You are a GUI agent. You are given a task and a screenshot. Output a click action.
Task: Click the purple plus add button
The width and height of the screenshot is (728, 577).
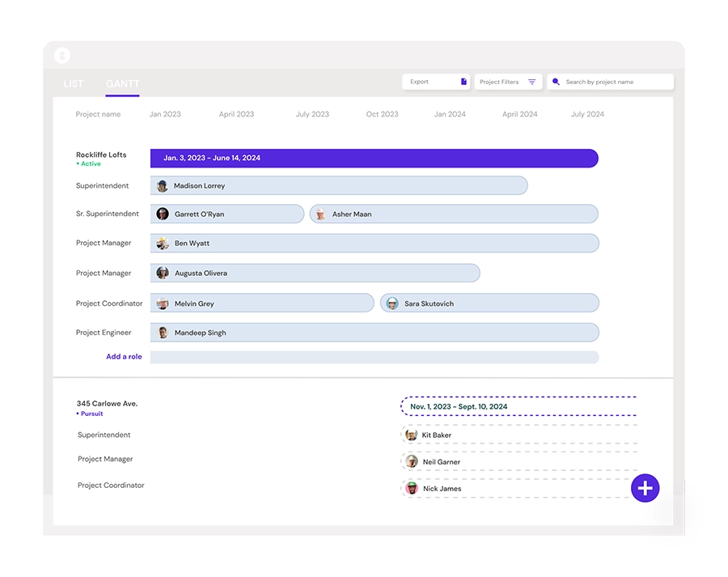click(x=645, y=488)
